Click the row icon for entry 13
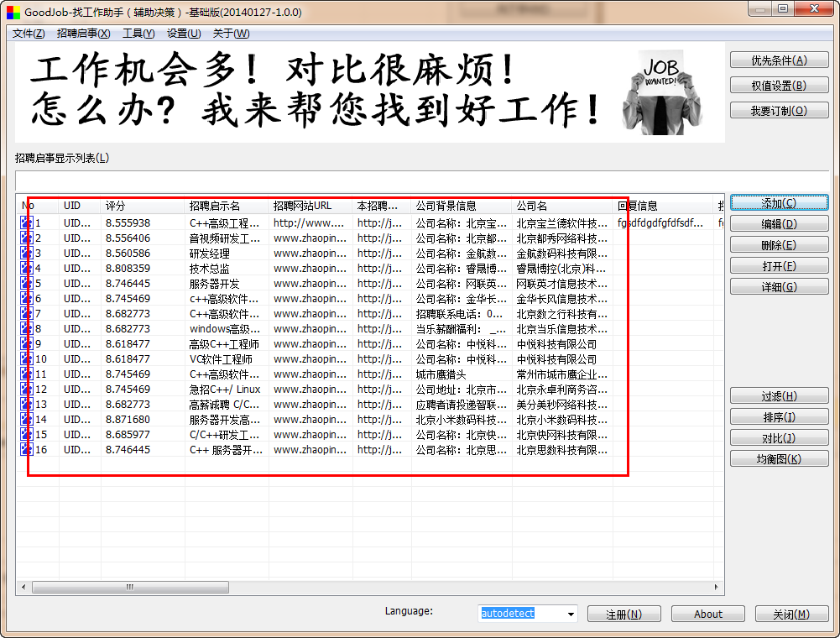 point(27,404)
